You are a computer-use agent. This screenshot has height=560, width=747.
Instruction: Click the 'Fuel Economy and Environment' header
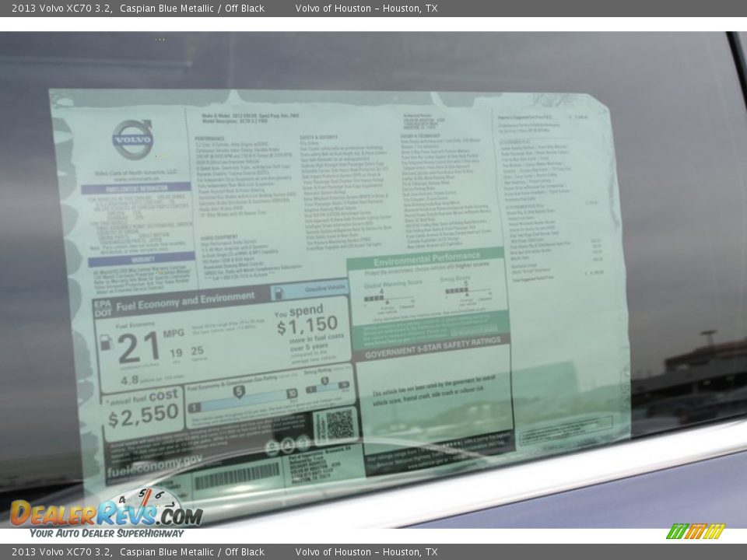185,301
